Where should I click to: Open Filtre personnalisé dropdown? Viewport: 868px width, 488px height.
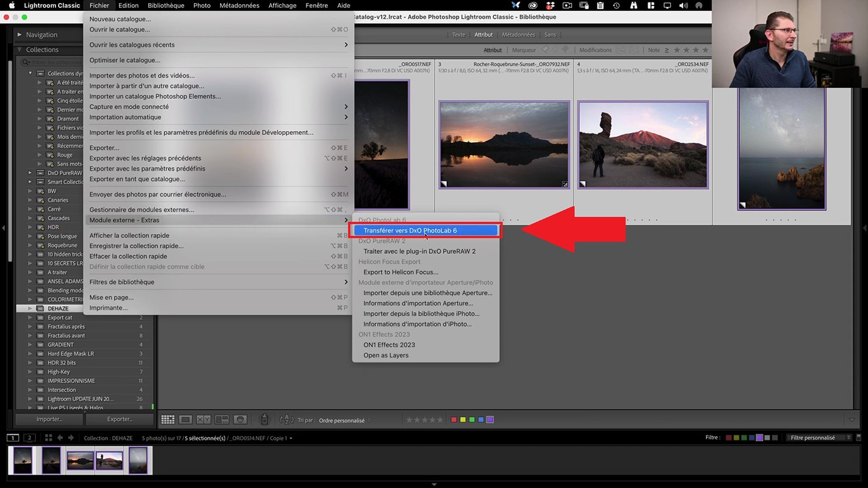tap(819, 437)
